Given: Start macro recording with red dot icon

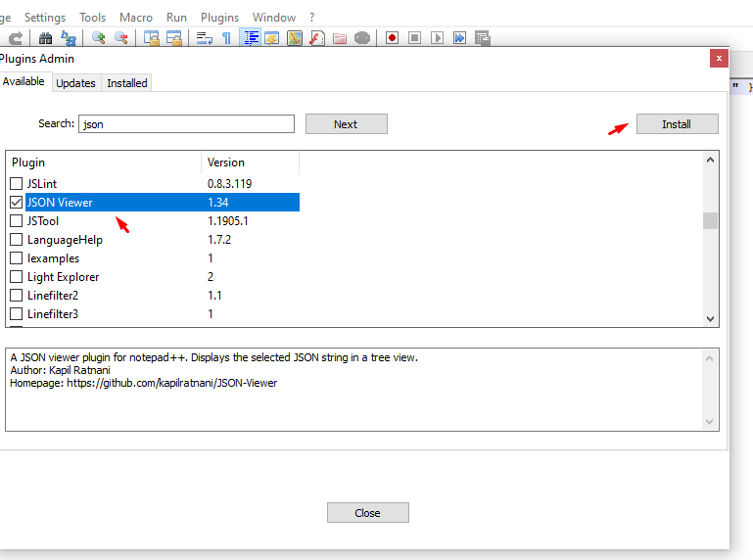Looking at the screenshot, I should [x=392, y=38].
